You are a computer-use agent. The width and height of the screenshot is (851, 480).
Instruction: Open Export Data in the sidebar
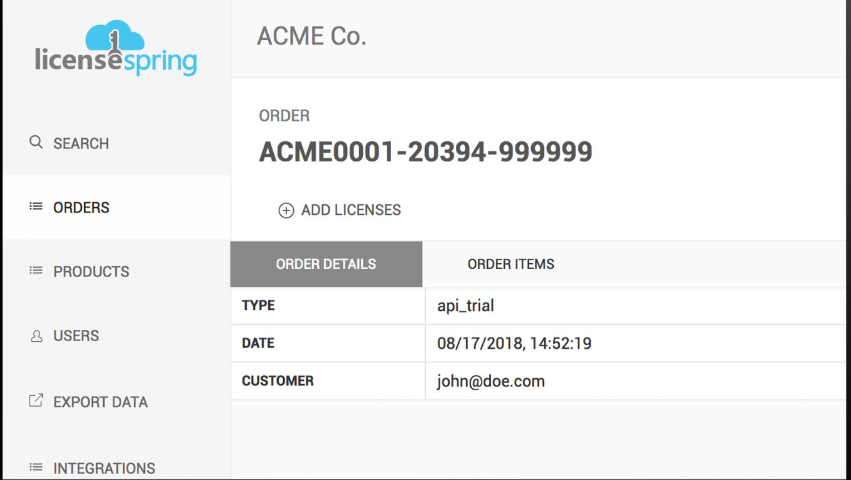click(x=100, y=402)
